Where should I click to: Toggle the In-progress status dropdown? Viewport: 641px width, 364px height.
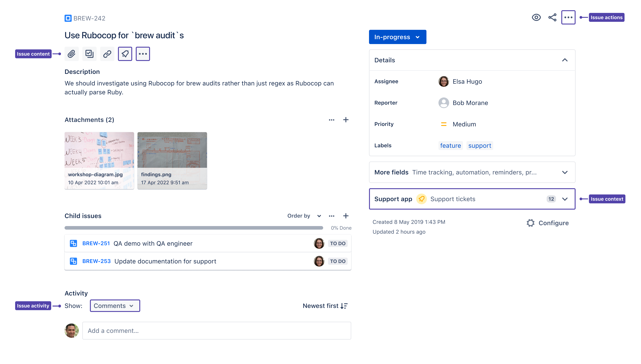pos(397,37)
